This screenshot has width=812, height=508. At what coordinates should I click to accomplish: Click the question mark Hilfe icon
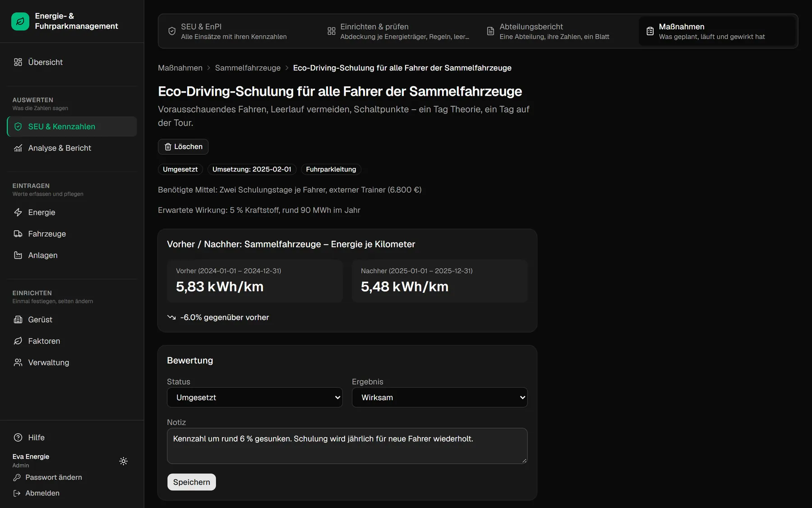tap(18, 438)
